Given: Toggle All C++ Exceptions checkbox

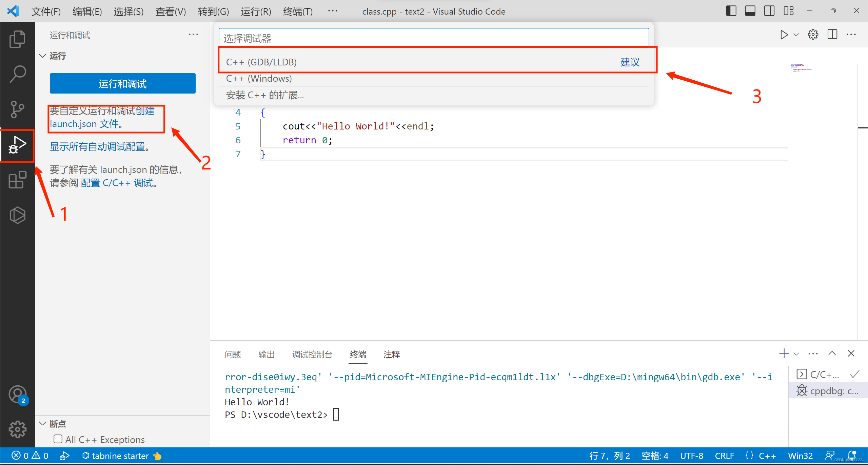Looking at the screenshot, I should click(x=58, y=439).
